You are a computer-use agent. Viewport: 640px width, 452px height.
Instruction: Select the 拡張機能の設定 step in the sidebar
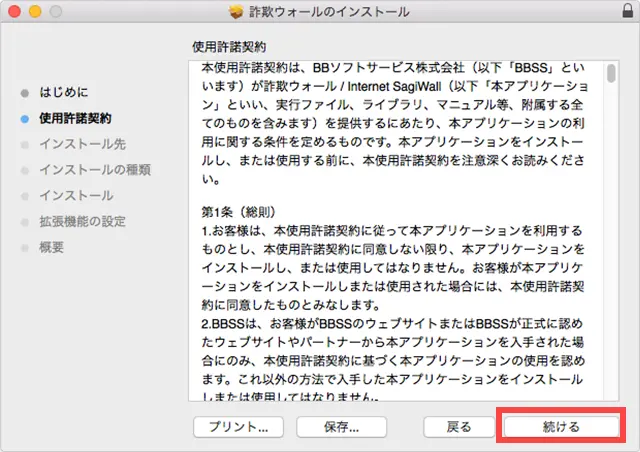pos(82,221)
